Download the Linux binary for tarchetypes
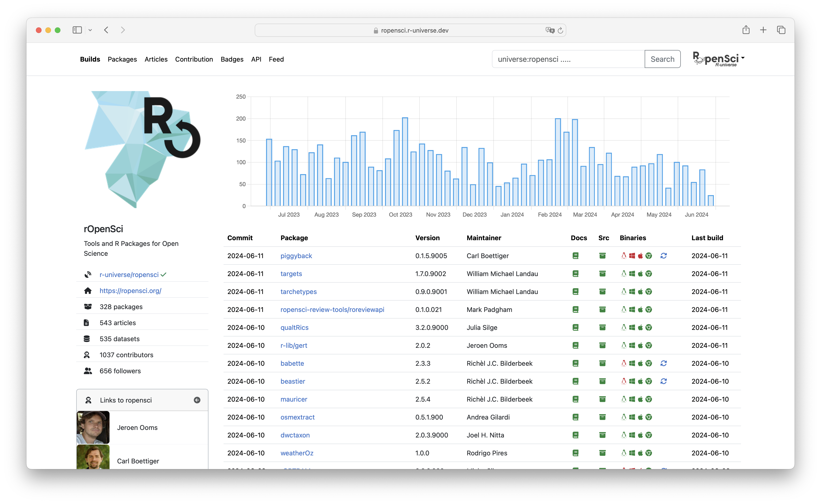Image resolution: width=821 pixels, height=504 pixels. (624, 291)
